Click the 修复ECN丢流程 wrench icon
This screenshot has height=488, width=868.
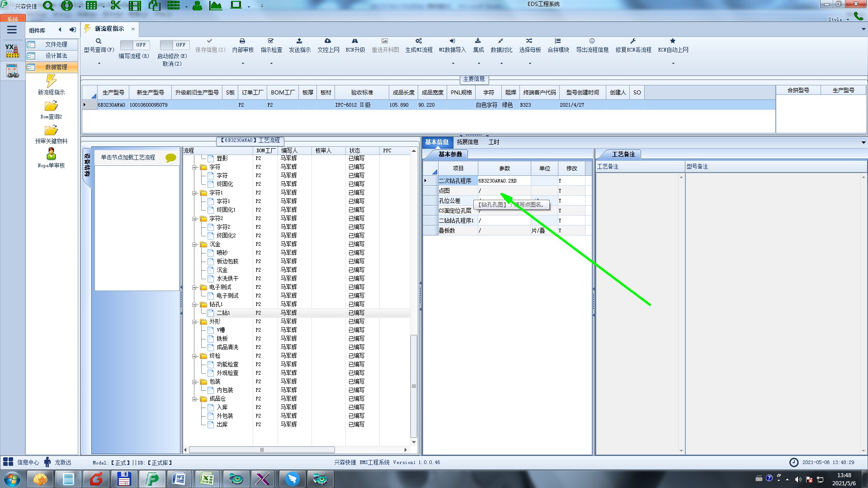(633, 41)
